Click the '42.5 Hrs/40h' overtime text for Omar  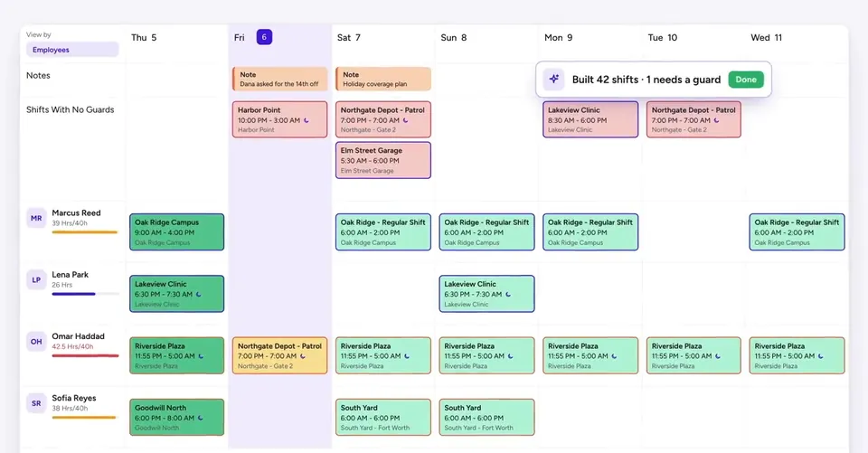coord(72,346)
